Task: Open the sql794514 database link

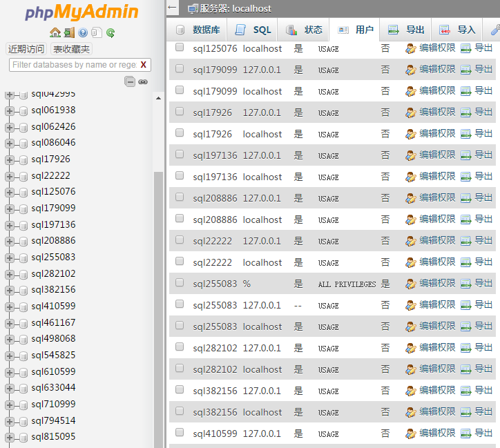Action: (x=53, y=420)
